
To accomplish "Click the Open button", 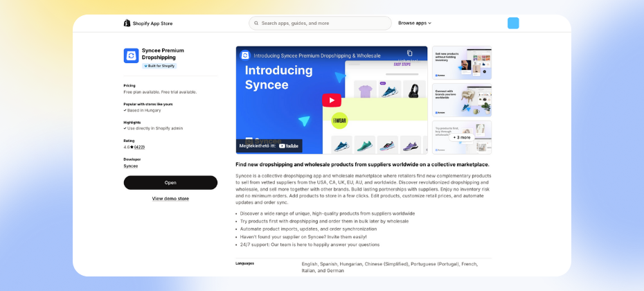I will click(170, 182).
